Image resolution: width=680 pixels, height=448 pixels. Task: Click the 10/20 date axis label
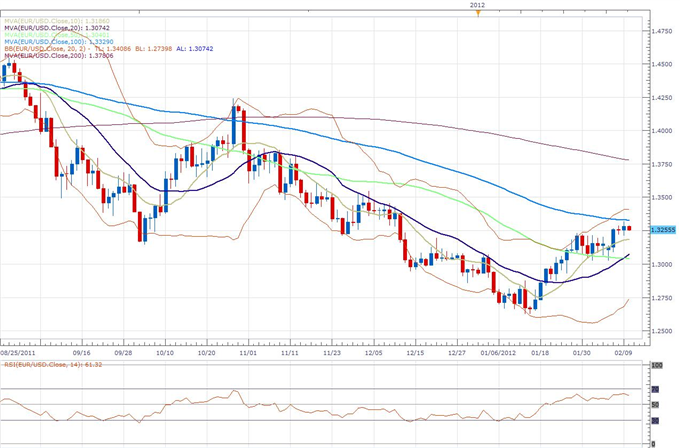[x=206, y=353]
